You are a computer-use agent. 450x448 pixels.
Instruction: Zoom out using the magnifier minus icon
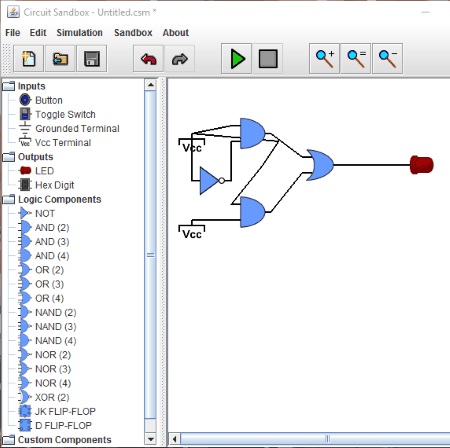pyautogui.click(x=387, y=59)
